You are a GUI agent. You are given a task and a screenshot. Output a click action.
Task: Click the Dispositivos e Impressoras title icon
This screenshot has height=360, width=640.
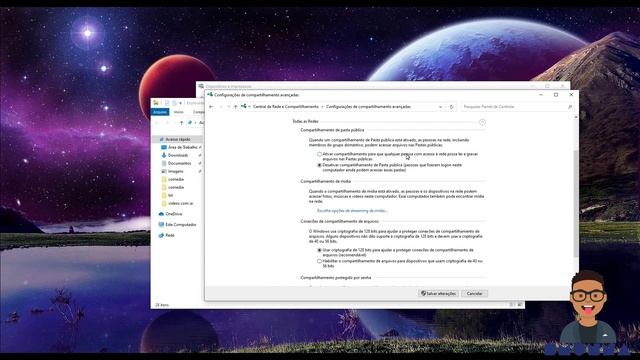pos(201,86)
